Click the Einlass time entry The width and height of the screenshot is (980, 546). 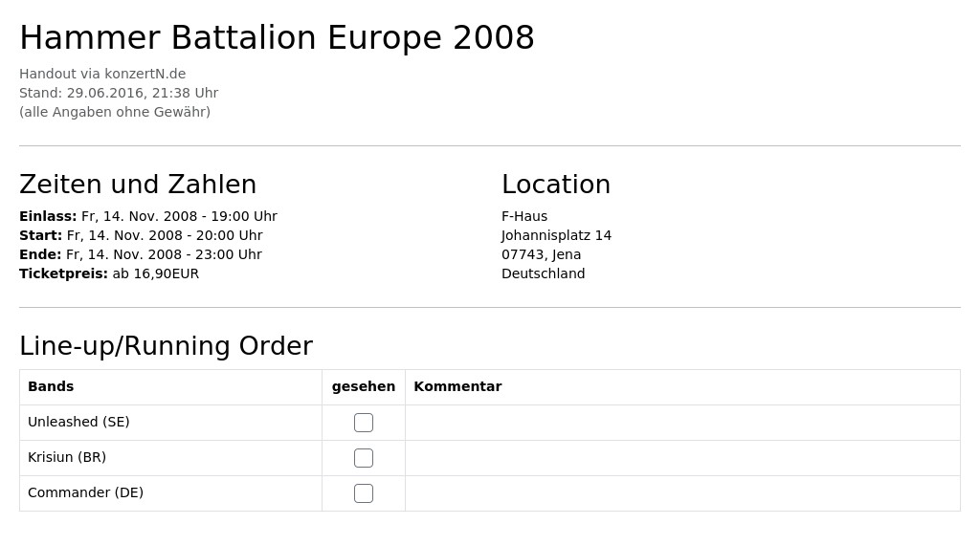click(148, 216)
